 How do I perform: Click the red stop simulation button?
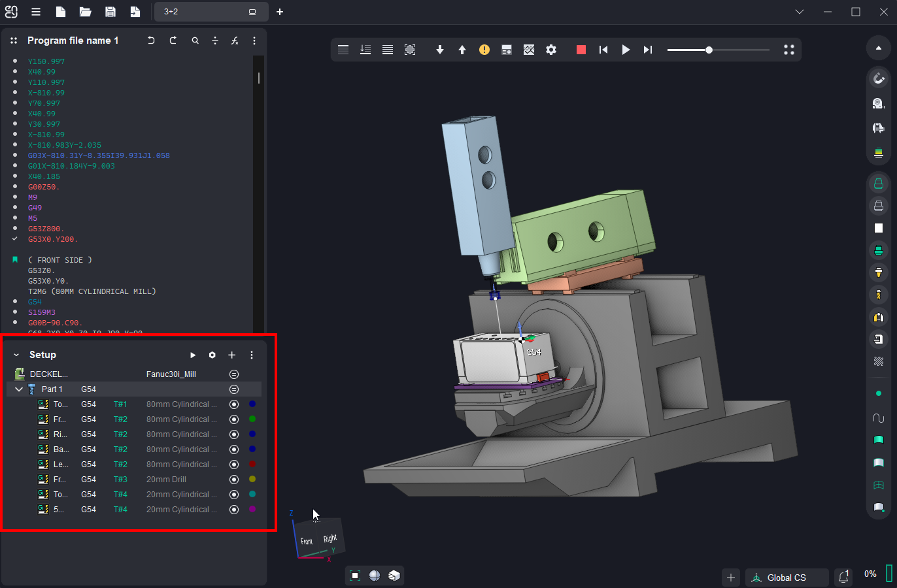click(581, 50)
